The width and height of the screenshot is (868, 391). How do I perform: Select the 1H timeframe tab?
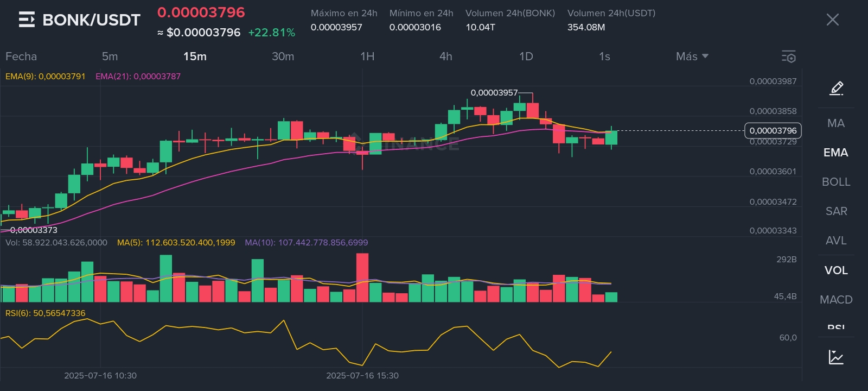point(367,56)
